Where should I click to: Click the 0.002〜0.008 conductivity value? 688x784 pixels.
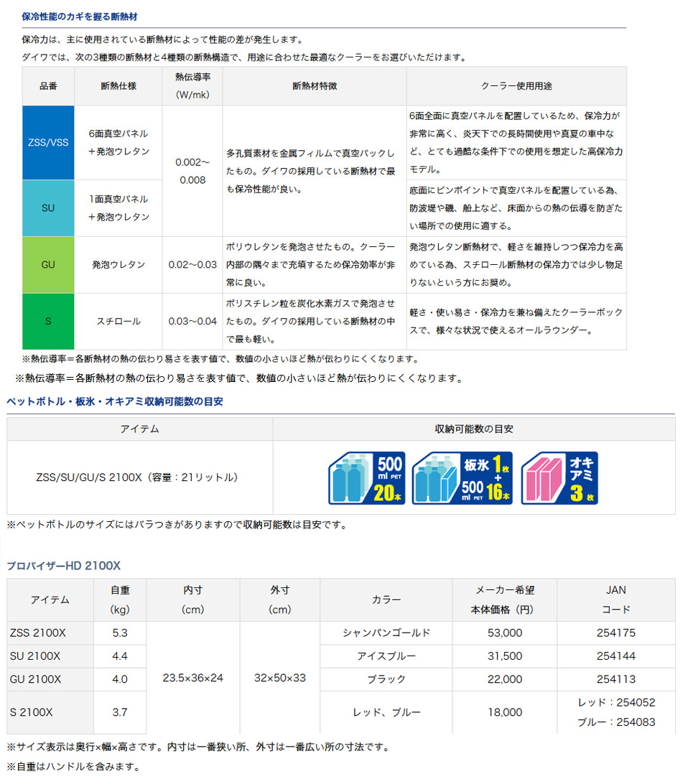192,171
